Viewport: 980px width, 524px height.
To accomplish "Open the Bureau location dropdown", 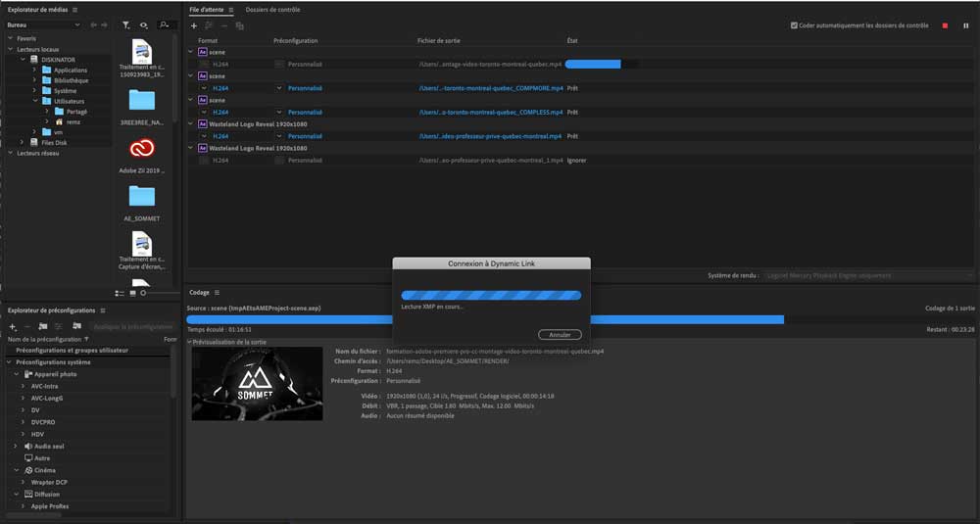I will [44, 25].
